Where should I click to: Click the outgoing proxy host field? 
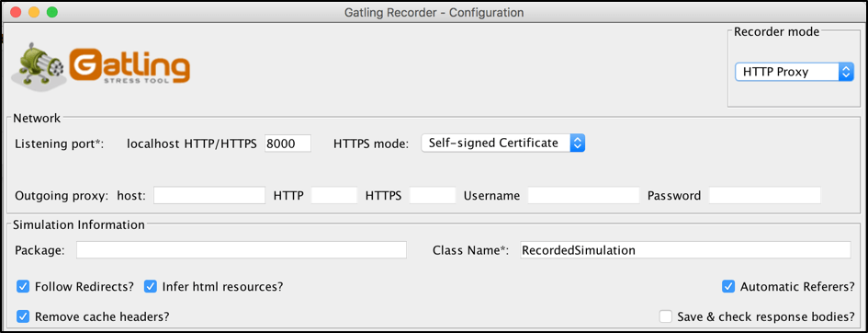(x=209, y=195)
